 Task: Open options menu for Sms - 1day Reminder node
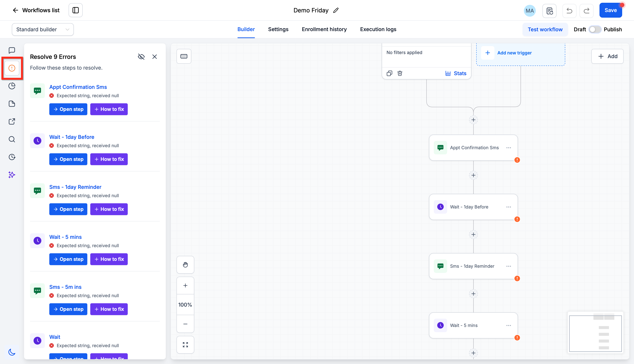tap(508, 266)
